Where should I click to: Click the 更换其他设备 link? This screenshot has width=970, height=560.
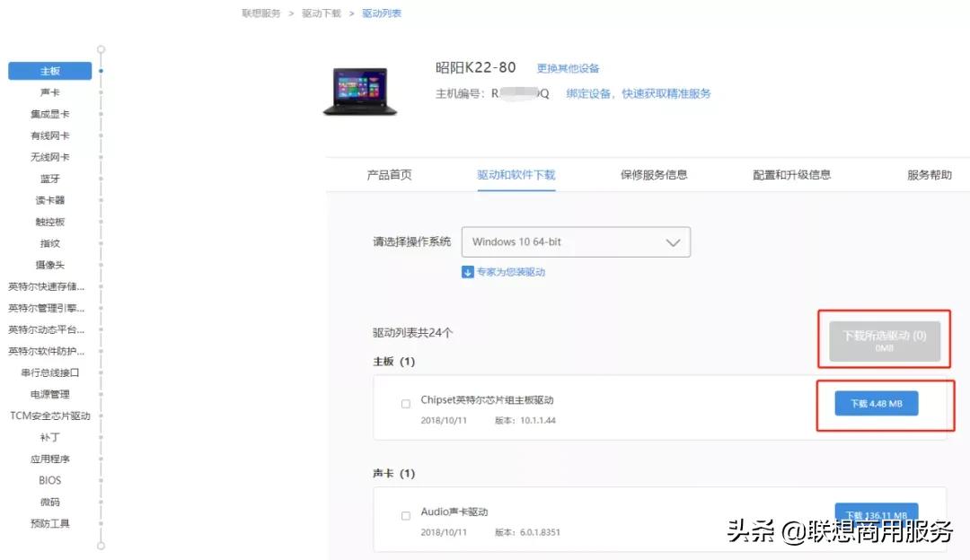point(568,67)
